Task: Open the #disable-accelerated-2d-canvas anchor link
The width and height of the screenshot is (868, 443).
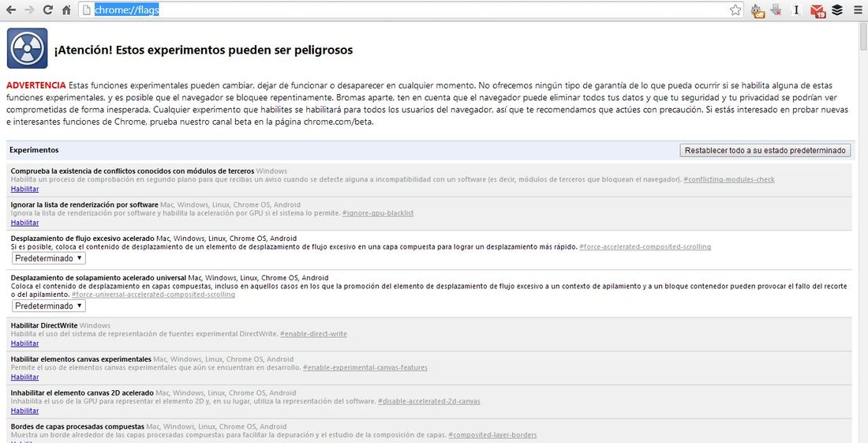Action: tap(429, 401)
